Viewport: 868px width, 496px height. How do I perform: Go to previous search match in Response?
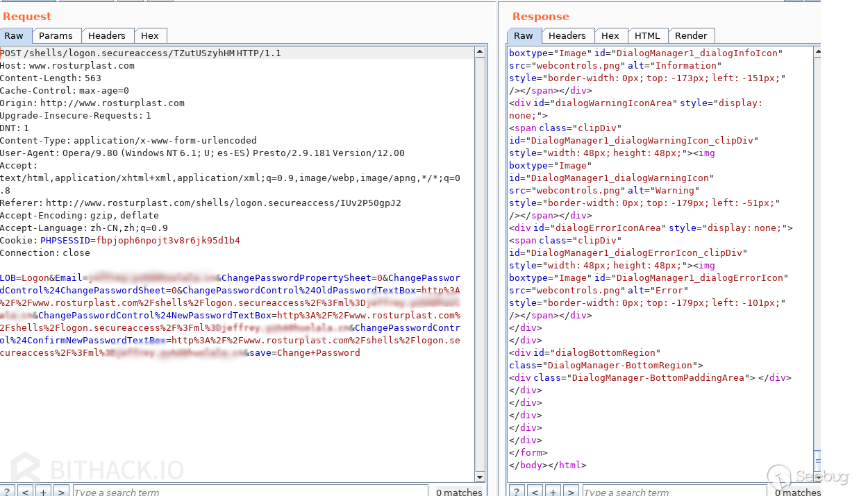pyautogui.click(x=535, y=491)
